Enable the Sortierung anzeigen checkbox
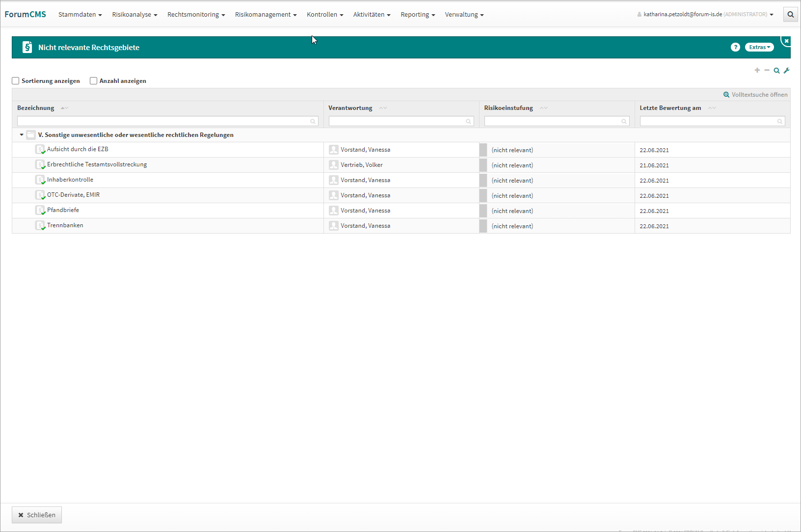 pyautogui.click(x=16, y=81)
